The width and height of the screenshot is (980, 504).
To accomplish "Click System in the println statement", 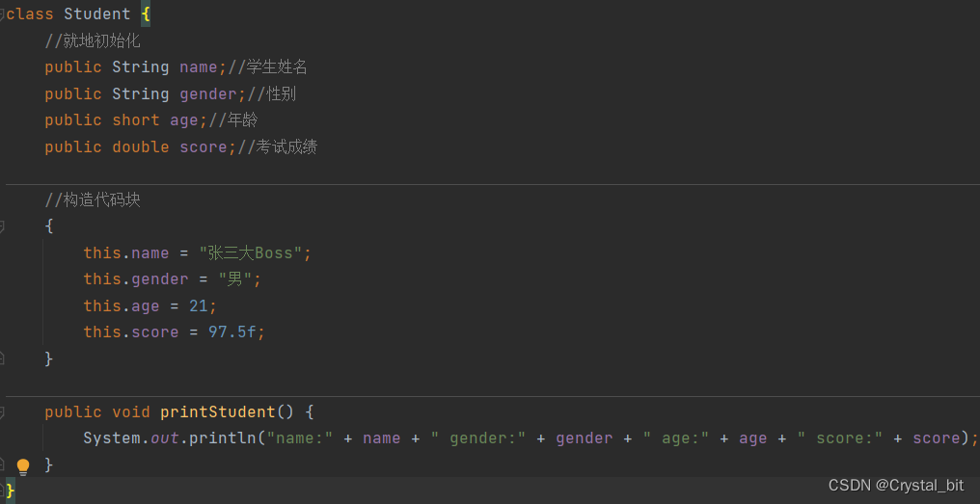I will click(x=112, y=438).
